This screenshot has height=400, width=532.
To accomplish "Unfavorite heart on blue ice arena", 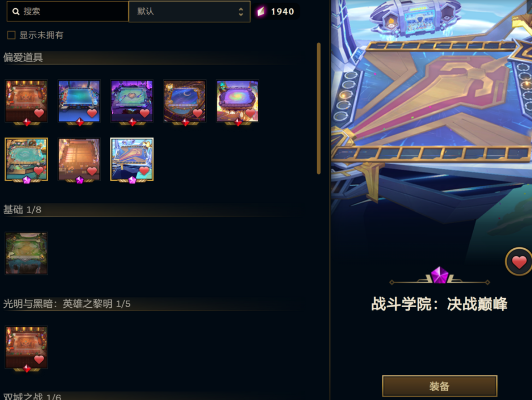I will pos(92,113).
